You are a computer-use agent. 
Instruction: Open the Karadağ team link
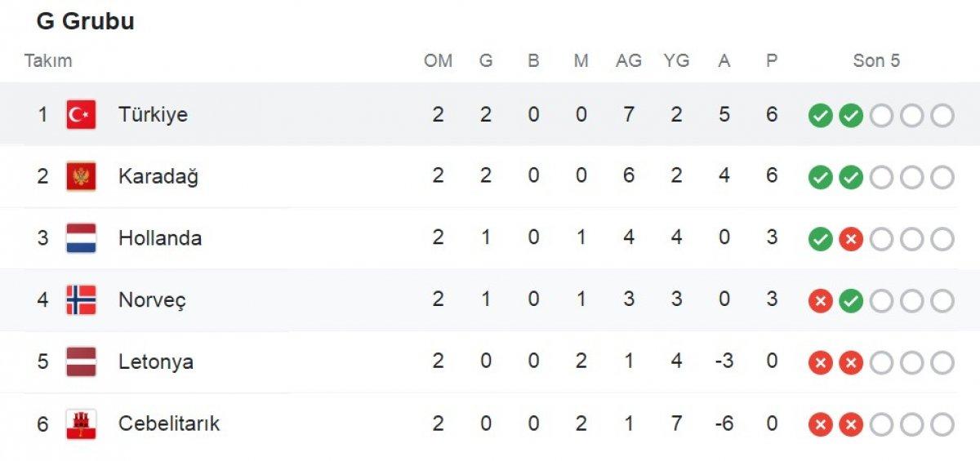(x=158, y=176)
